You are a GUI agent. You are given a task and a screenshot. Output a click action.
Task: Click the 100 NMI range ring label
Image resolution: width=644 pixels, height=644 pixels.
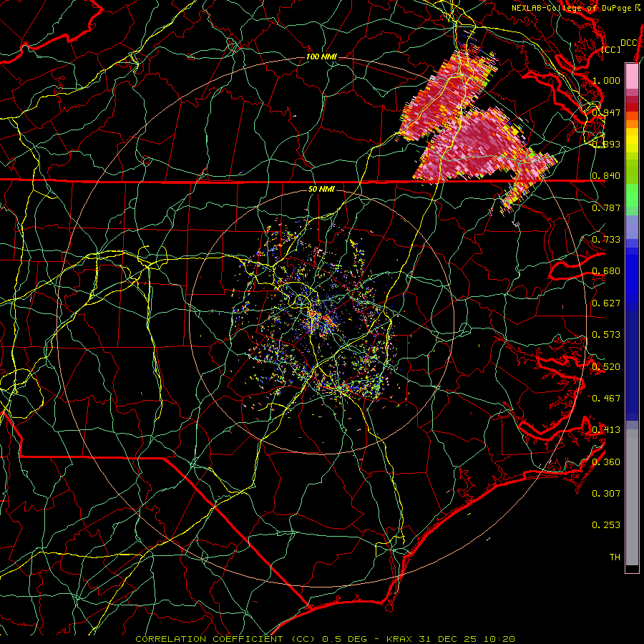point(321,57)
